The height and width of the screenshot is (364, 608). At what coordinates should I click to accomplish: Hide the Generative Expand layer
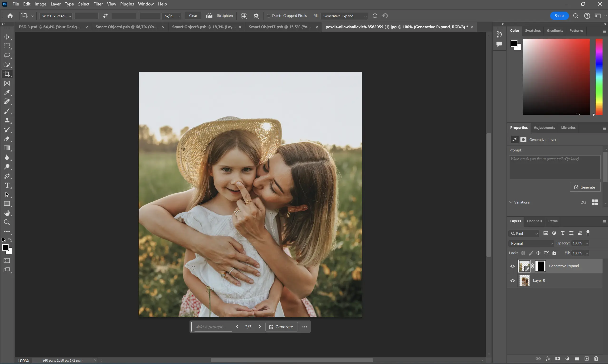point(512,266)
